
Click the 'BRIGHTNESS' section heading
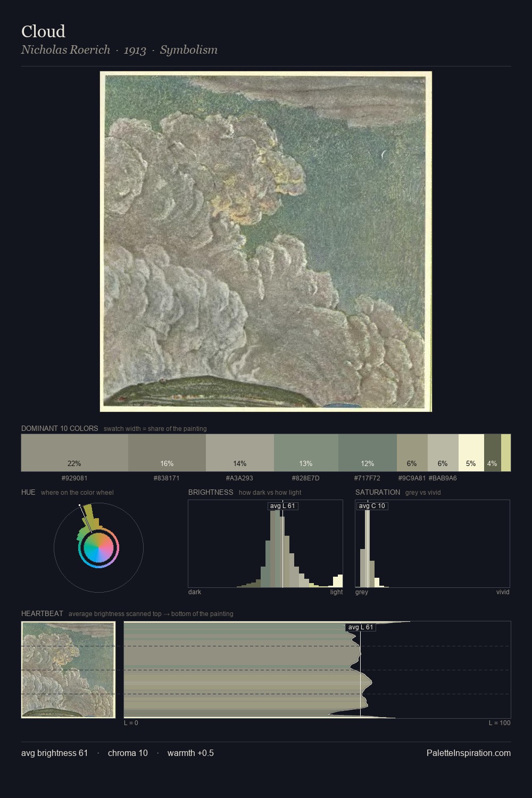[211, 492]
